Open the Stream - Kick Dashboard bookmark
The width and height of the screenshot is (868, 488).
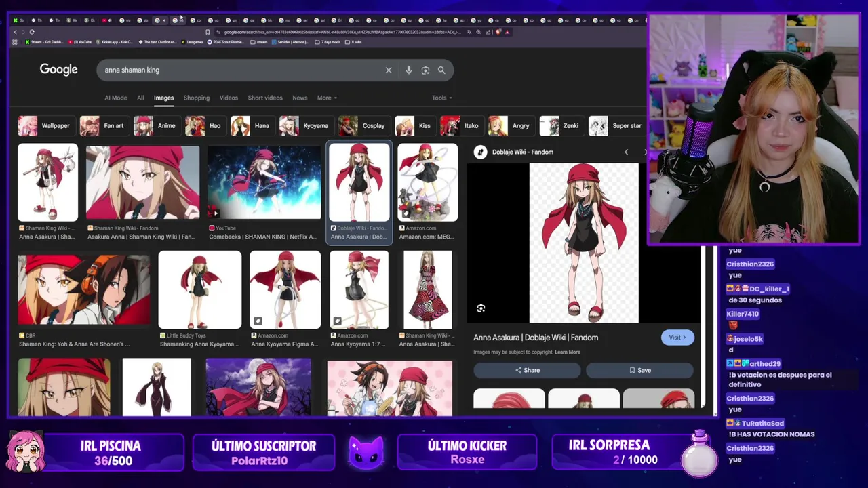pos(44,42)
